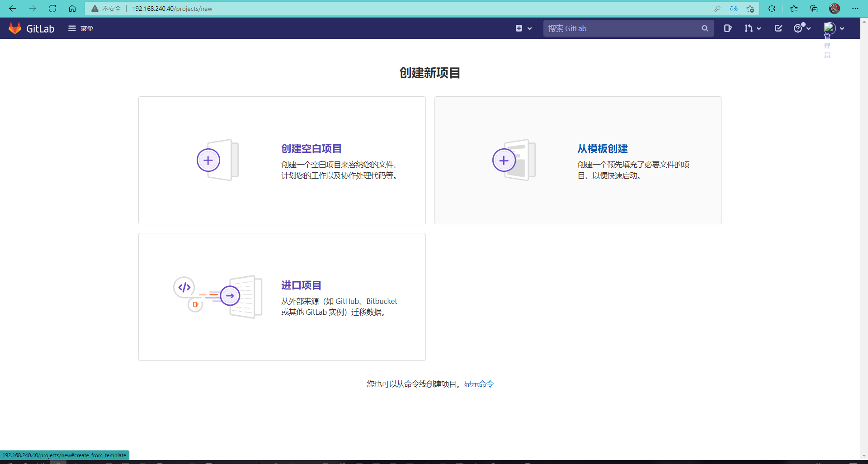Open the 菜单 menu in GitLab navbar
The height and width of the screenshot is (464, 868).
click(81, 28)
